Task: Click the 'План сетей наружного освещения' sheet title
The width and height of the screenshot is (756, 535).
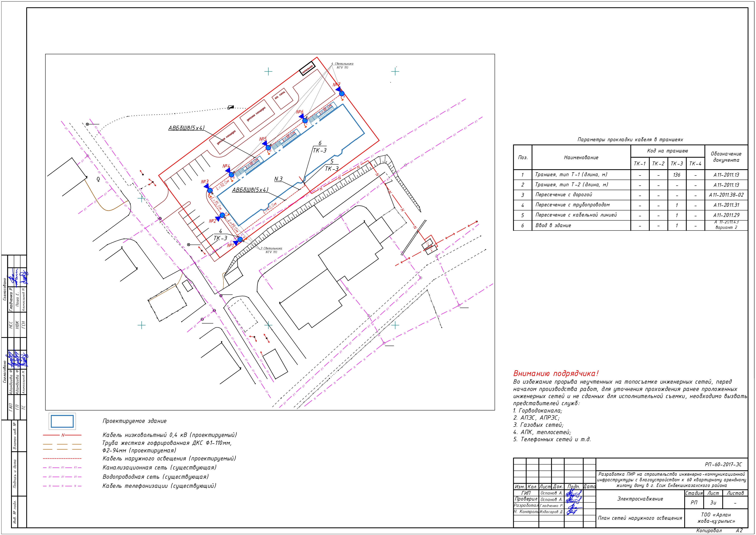Action: point(640,518)
